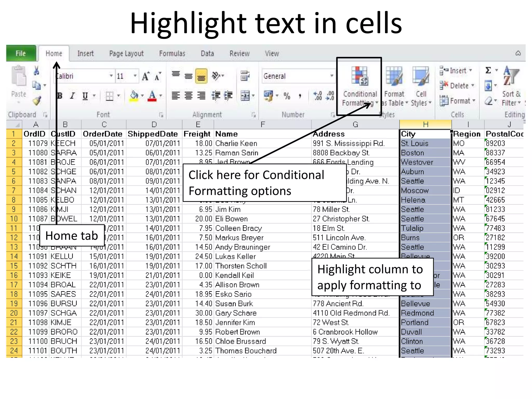Apply Percent Style
This screenshot has height=399, width=532.
pyautogui.click(x=287, y=96)
